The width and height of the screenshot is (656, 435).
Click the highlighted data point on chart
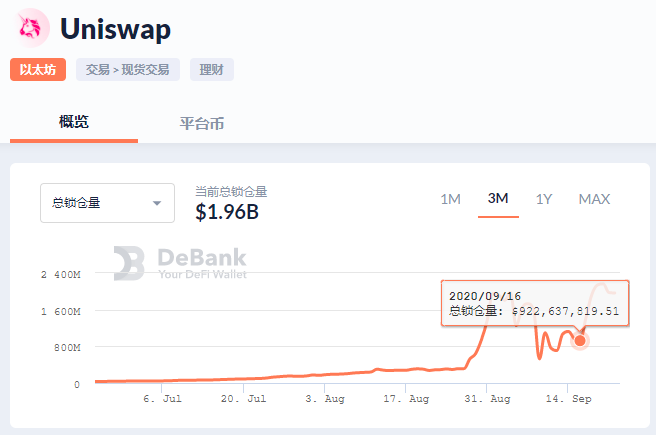[x=580, y=341]
